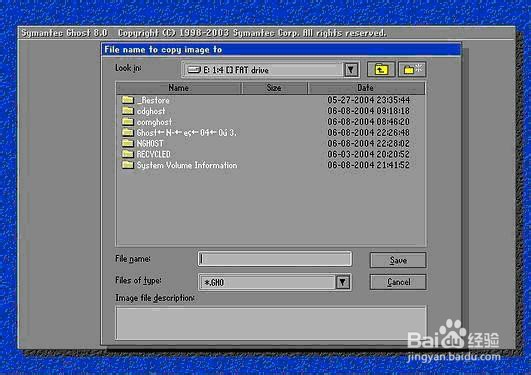531x375 pixels.
Task: Click the date 06-08-2004 21:41:52
Action: click(368, 165)
